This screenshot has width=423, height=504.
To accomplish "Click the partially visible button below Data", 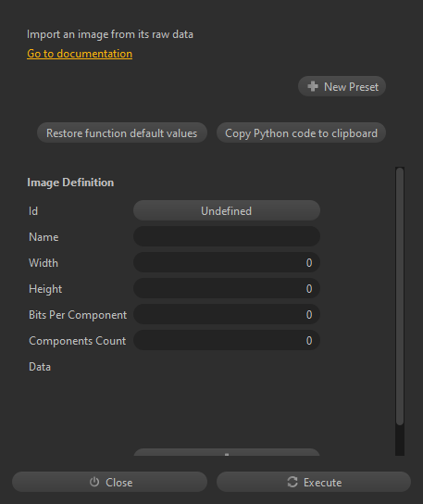I will 227,452.
